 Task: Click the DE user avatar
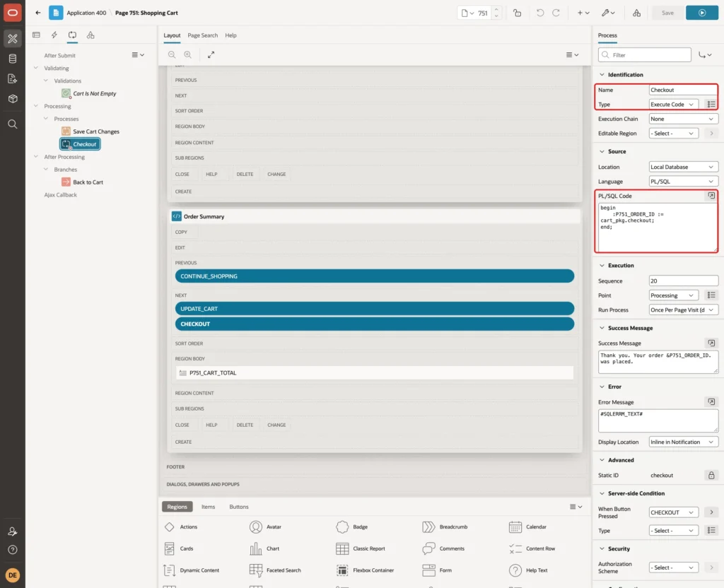(x=13, y=575)
